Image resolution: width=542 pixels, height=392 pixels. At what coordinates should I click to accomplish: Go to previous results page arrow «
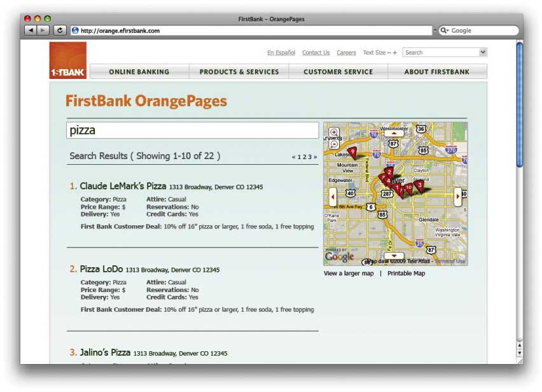pyautogui.click(x=293, y=157)
